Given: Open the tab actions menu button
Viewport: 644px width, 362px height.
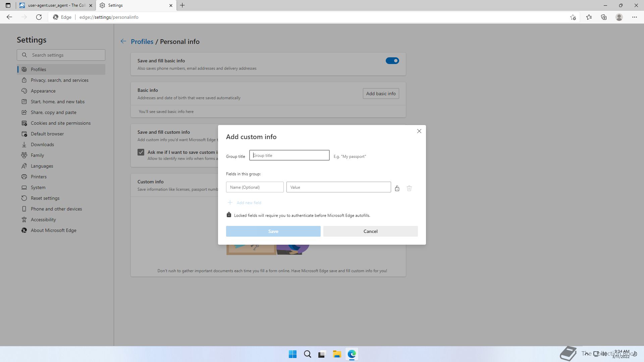Looking at the screenshot, I should [8, 5].
